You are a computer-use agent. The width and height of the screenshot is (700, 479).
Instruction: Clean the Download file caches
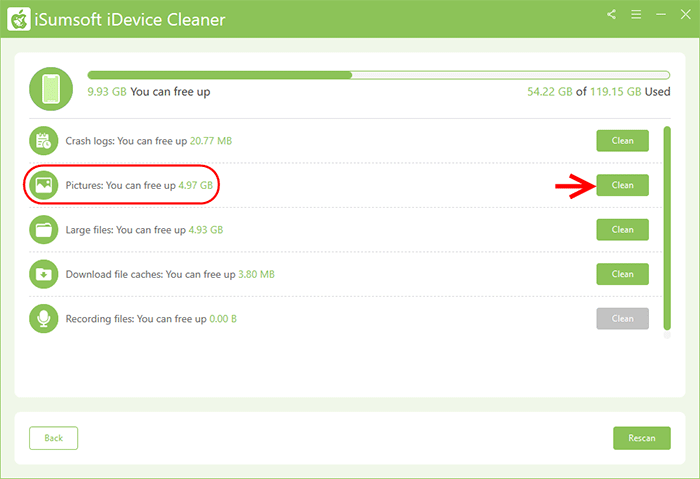point(622,274)
